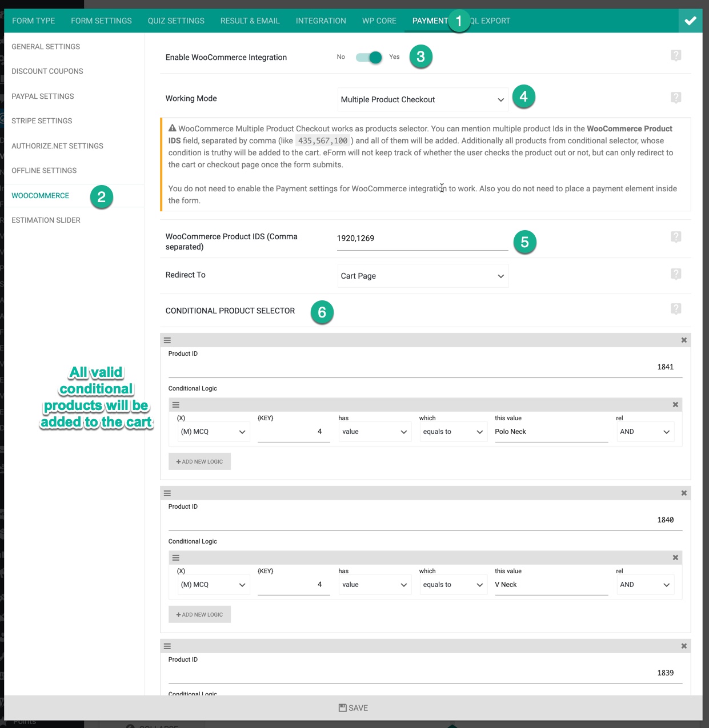Remove the product 1841 conditional block
The width and height of the screenshot is (709, 728).
684,340
